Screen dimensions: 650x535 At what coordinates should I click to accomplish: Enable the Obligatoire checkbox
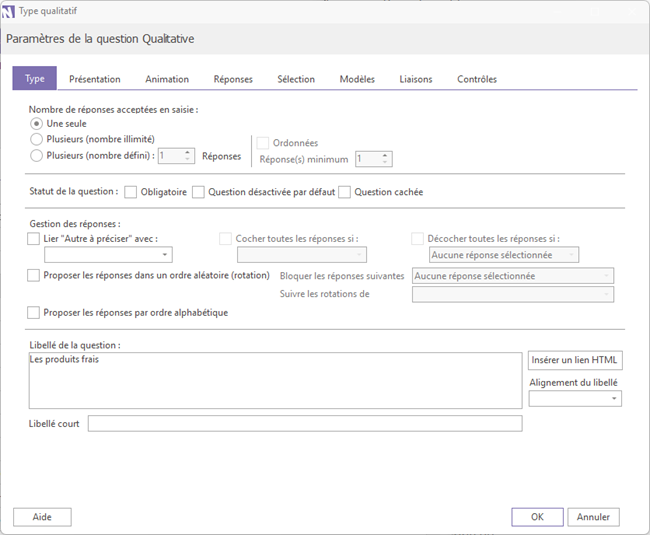click(131, 192)
